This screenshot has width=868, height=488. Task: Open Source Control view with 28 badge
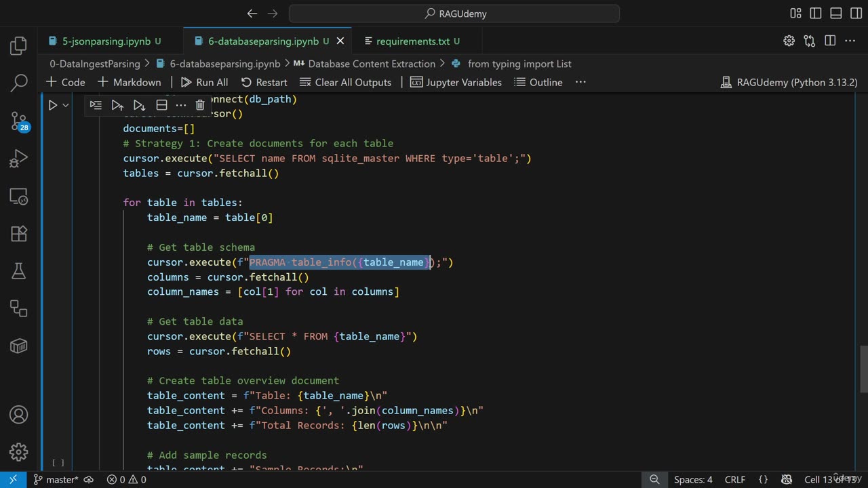click(x=18, y=121)
